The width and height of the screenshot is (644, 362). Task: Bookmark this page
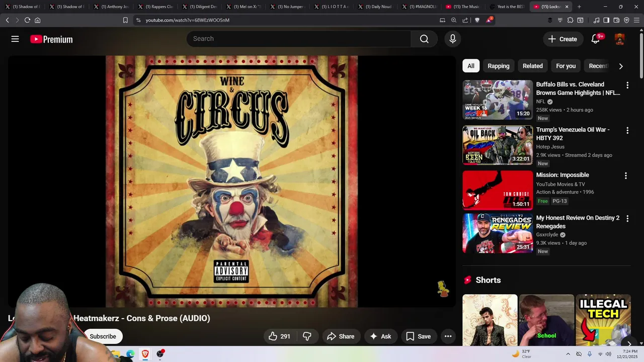click(125, 20)
